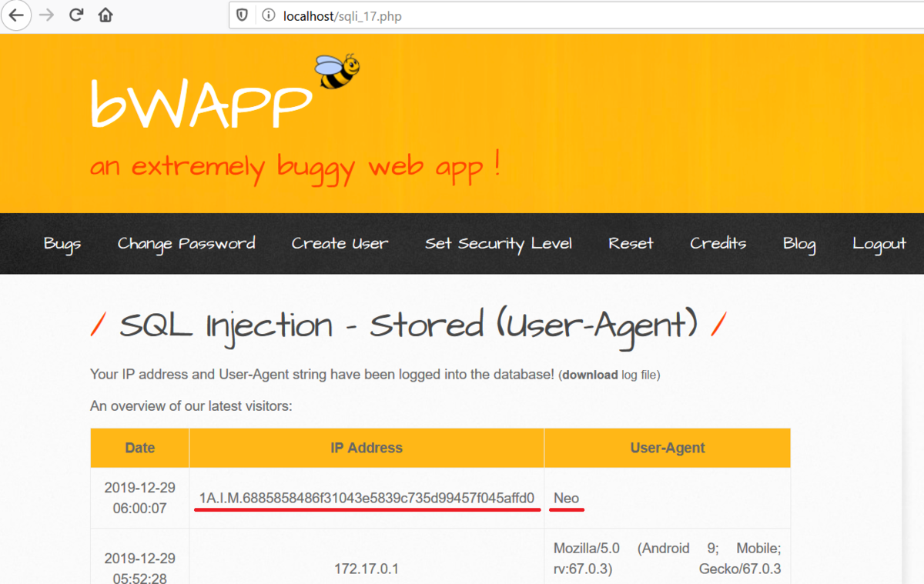
Task: Select the Mozilla/5.0 Android 9 user-agent cell
Action: 668,556
